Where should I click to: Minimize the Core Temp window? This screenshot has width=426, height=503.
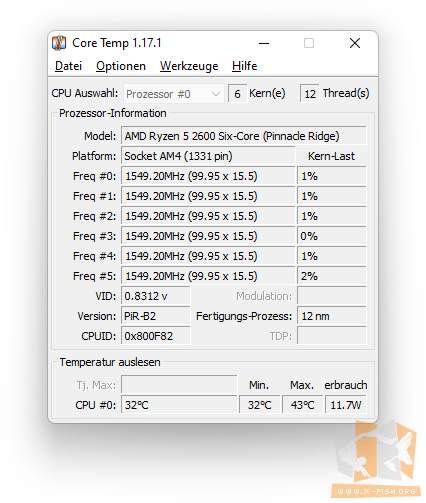coord(264,43)
